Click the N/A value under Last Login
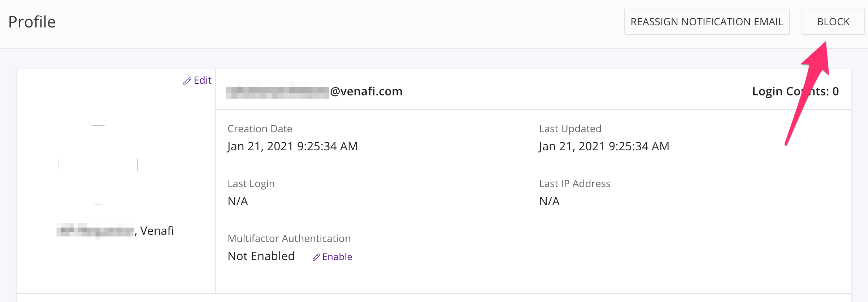 click(238, 201)
